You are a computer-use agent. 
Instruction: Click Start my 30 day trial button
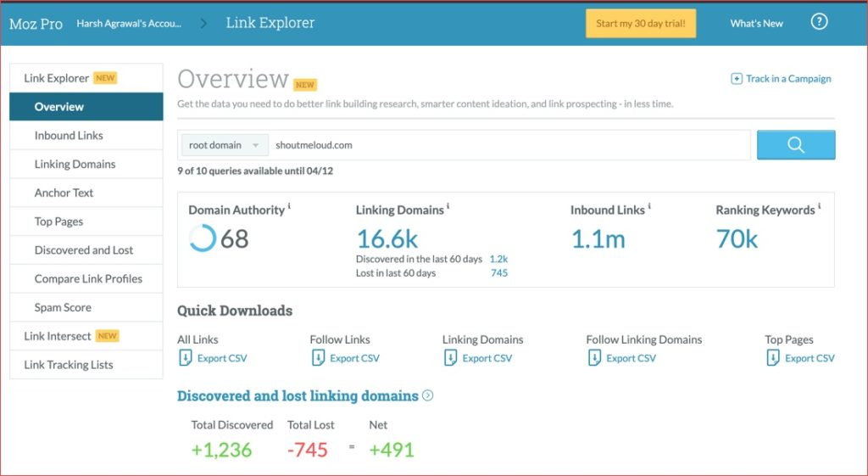[x=641, y=23]
